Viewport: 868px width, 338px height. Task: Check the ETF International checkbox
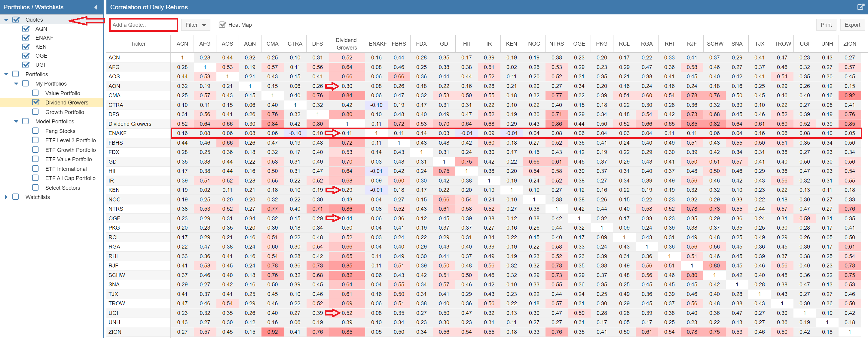[x=36, y=169]
